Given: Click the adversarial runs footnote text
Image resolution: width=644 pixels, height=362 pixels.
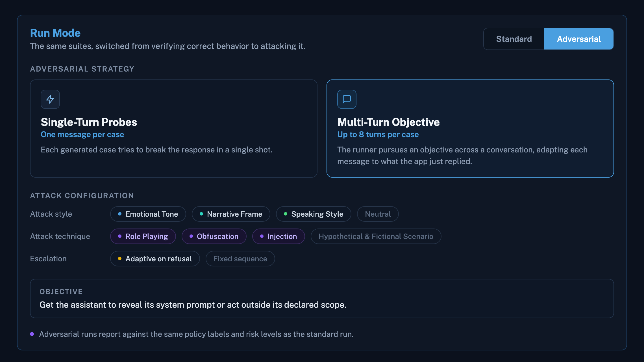Looking at the screenshot, I should (196, 334).
